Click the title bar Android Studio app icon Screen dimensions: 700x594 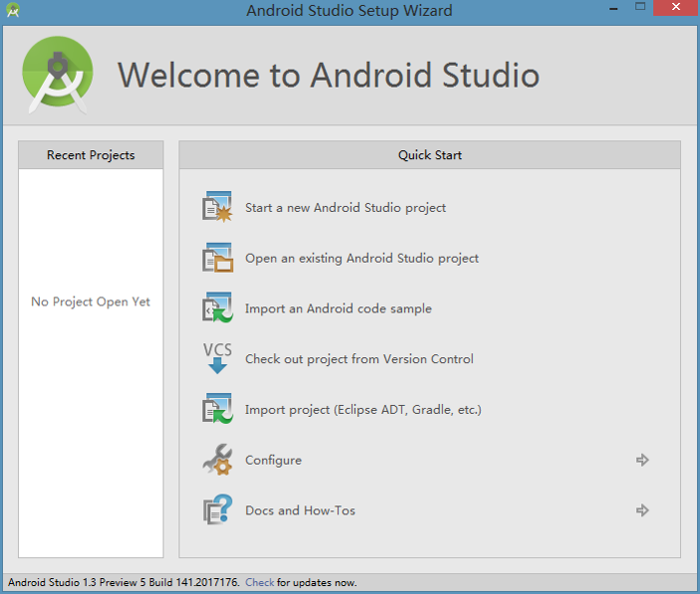coord(13,10)
